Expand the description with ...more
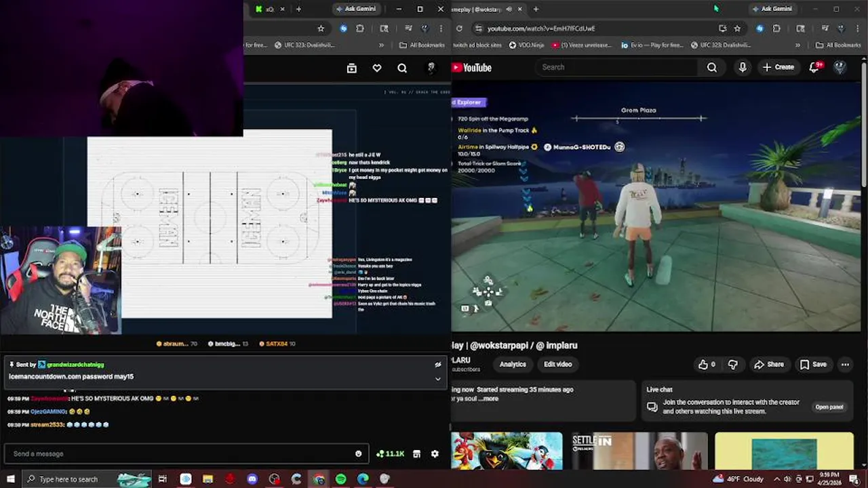 [489, 399]
